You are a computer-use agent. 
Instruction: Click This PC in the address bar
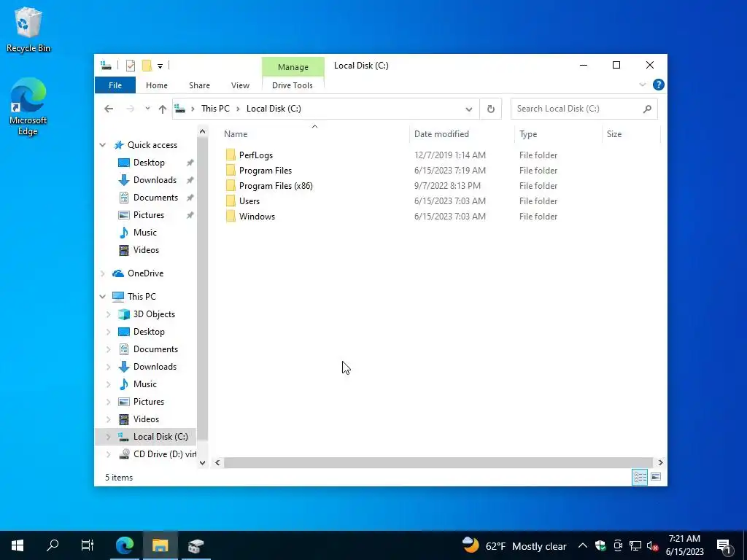(215, 109)
